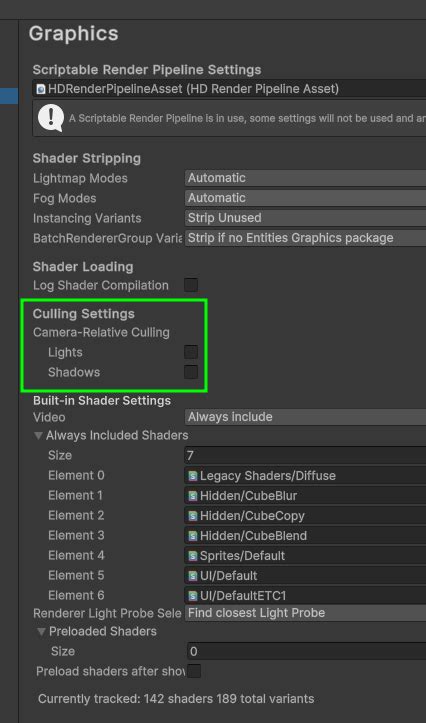This screenshot has height=723, width=426.
Task: Select the highlighted category in the left sidebar
Action: click(9, 96)
